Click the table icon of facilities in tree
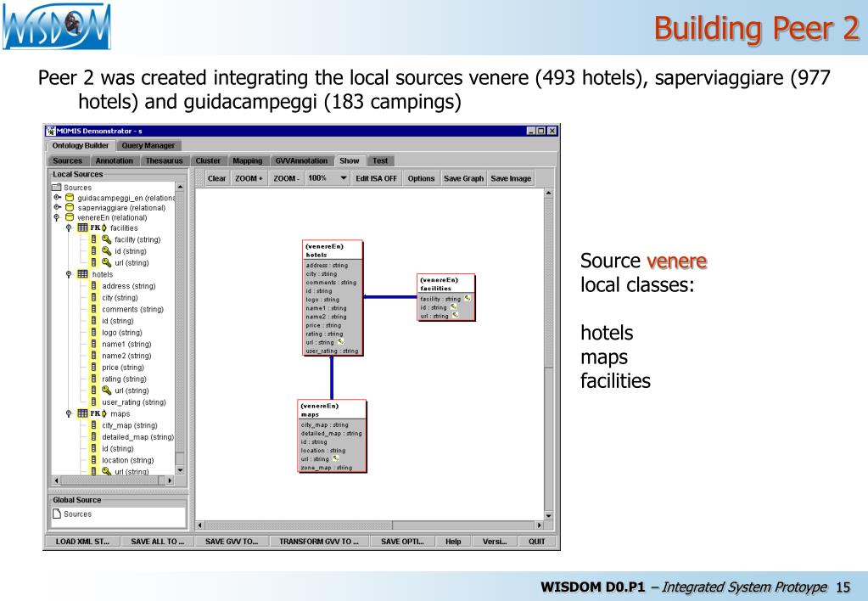The image size is (868, 601). (x=82, y=227)
